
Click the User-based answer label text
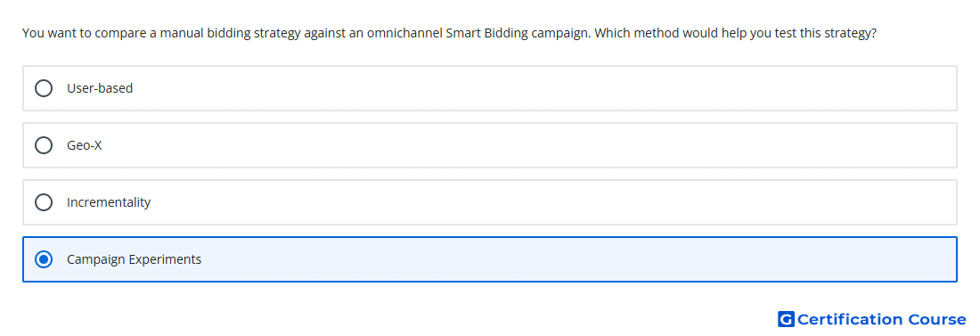[100, 88]
